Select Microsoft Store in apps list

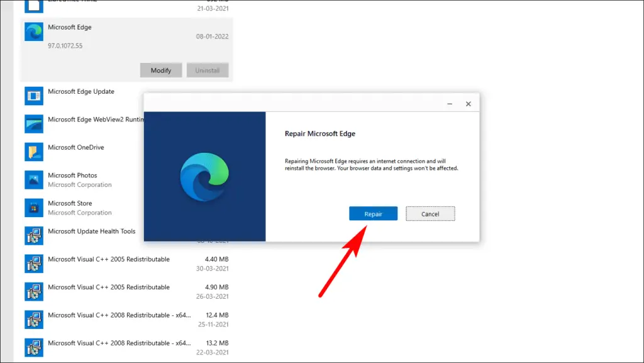coord(70,203)
